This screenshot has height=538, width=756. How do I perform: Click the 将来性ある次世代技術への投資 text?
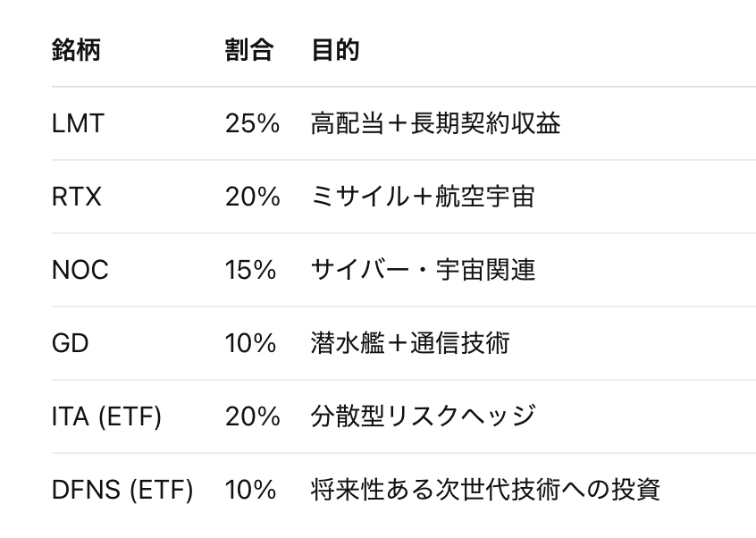pyautogui.click(x=485, y=490)
